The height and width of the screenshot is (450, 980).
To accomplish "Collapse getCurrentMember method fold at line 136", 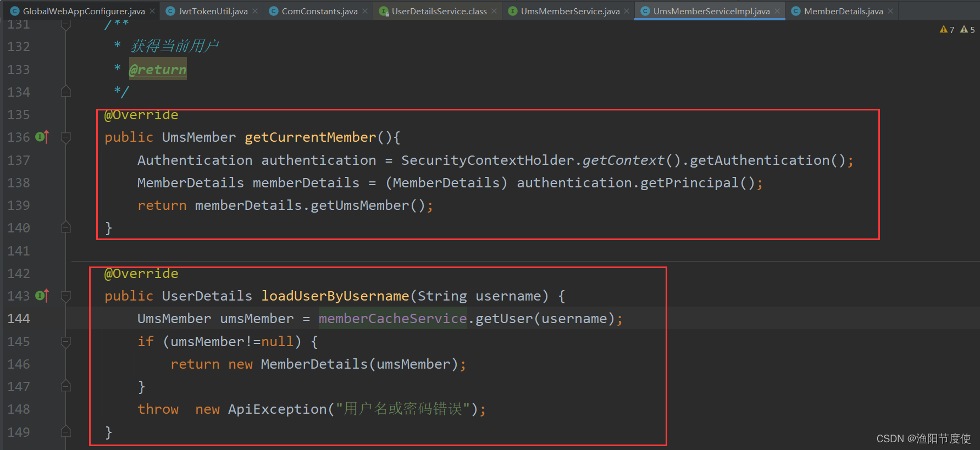I will [66, 137].
